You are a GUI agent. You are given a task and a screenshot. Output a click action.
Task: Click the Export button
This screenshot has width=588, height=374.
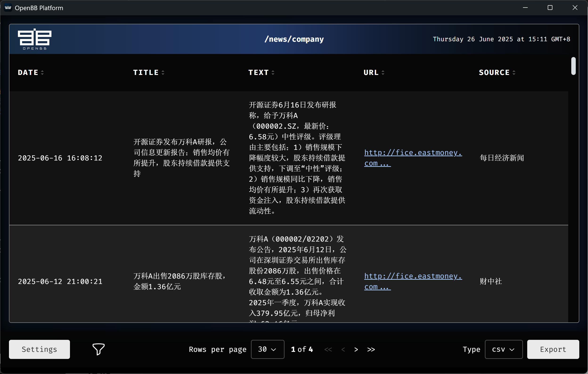[553, 349]
